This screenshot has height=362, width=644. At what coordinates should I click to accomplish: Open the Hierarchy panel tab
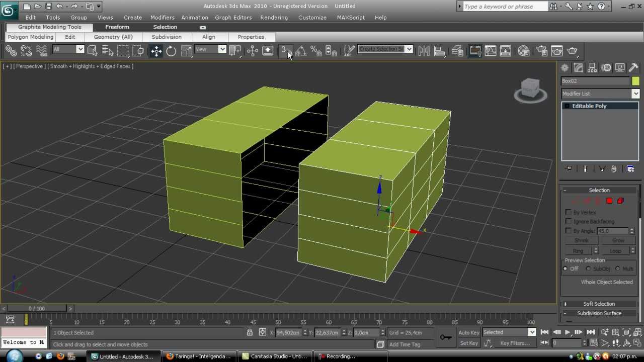592,68
